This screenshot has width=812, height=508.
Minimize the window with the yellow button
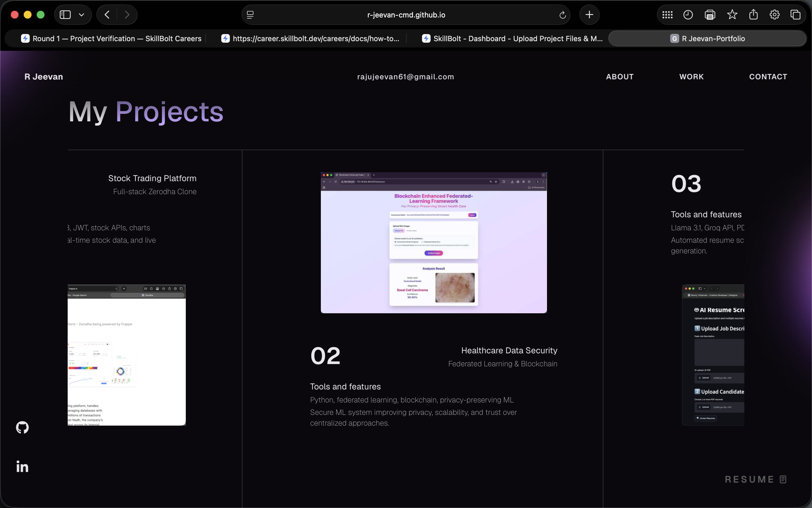click(28, 15)
